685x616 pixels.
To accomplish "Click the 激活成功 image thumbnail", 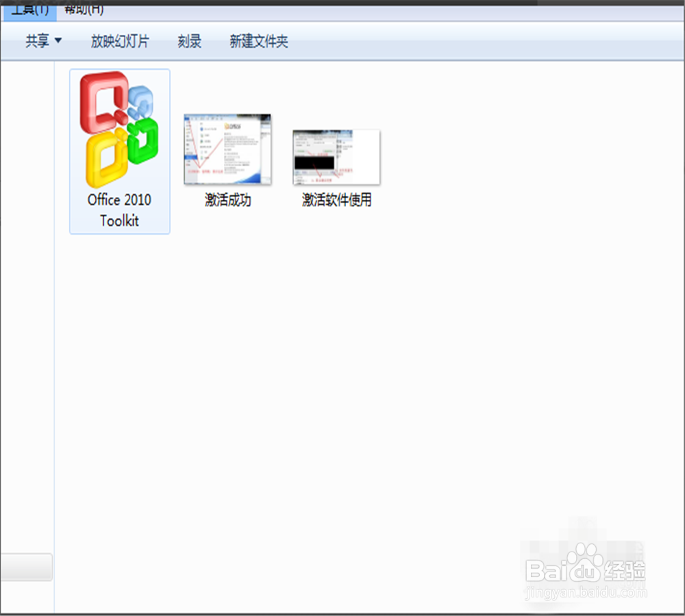I will tap(227, 149).
